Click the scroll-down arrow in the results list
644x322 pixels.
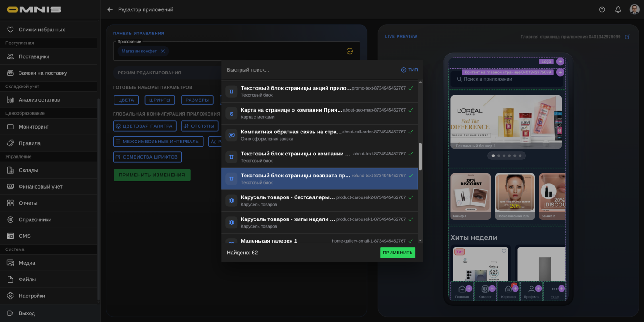[420, 241]
